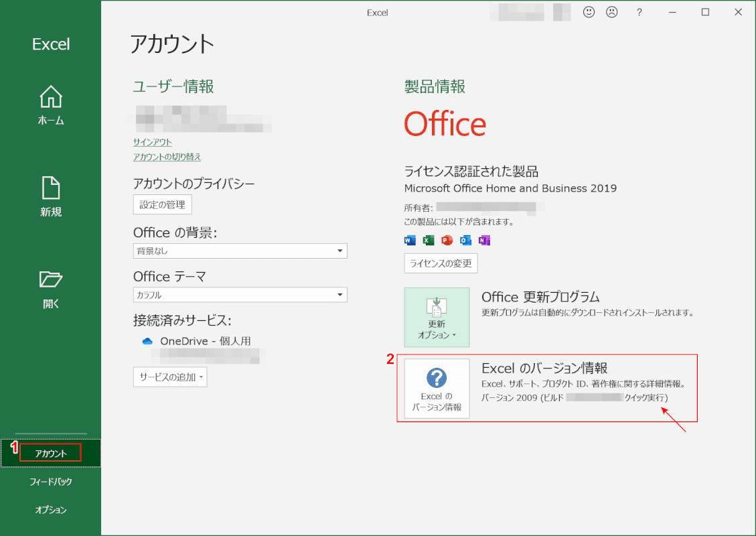Image resolution: width=756 pixels, height=536 pixels.
Task: Click the Excel product icon
Action: 428,240
